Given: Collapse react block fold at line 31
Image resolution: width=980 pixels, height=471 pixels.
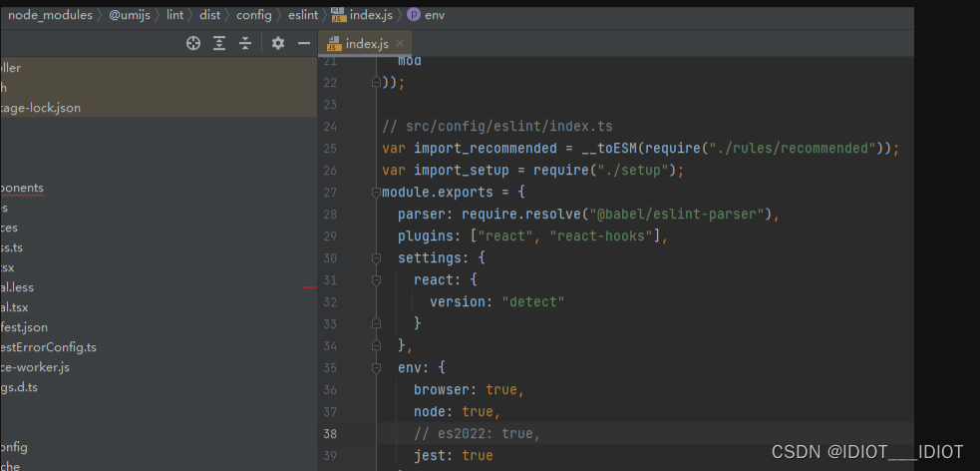Looking at the screenshot, I should [376, 279].
